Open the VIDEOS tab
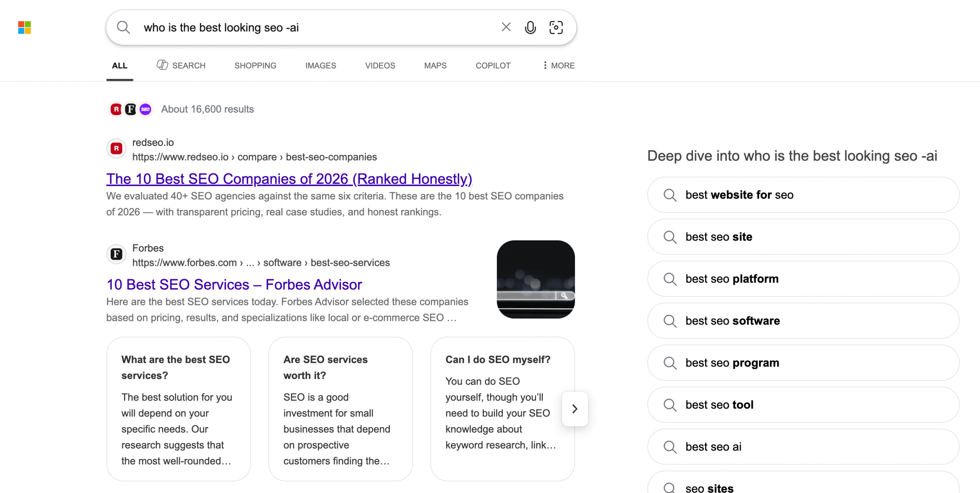The width and height of the screenshot is (980, 493). click(380, 66)
